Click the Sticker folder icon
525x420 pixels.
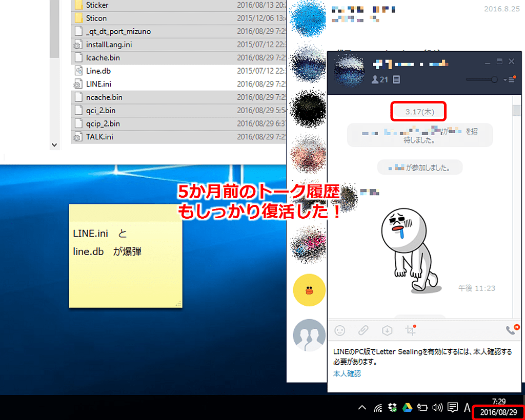78,5
